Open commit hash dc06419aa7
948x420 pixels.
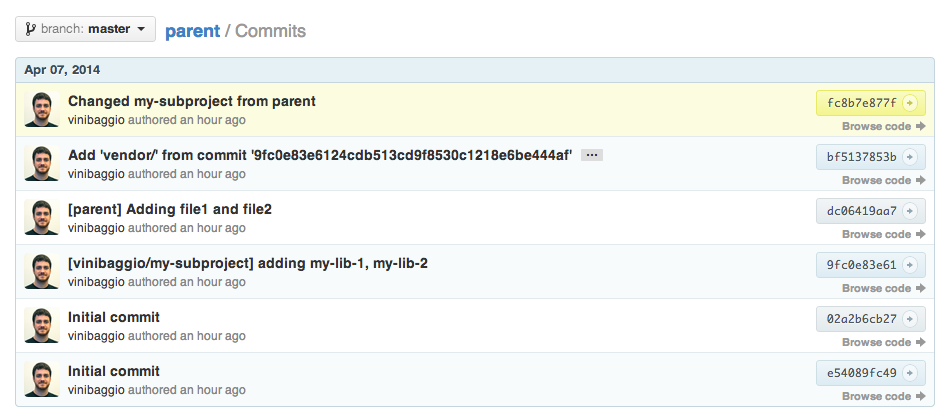coord(862,211)
